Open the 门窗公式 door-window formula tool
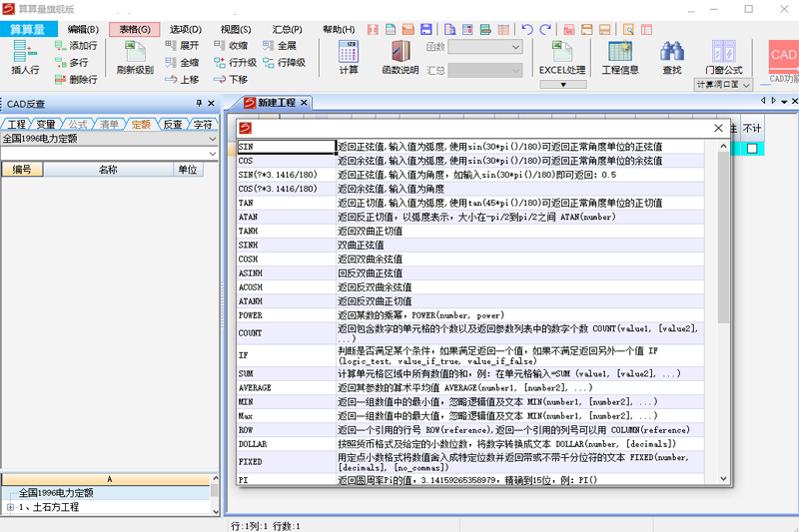 pos(723,56)
